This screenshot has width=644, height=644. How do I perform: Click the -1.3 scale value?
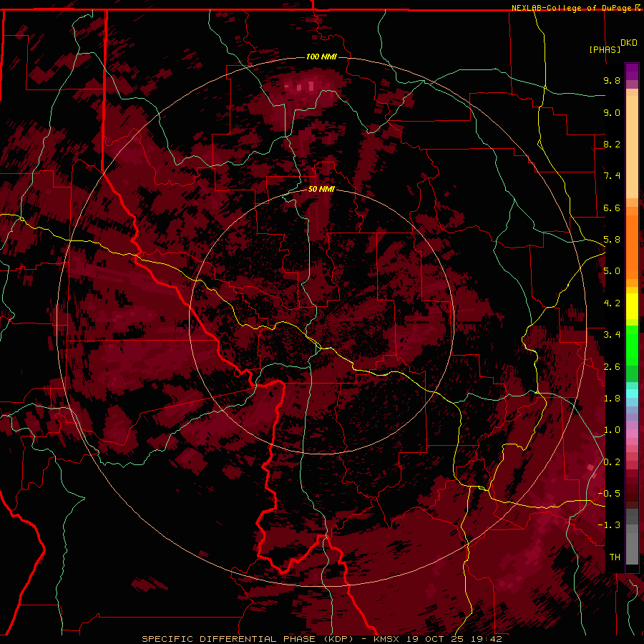tap(609, 525)
